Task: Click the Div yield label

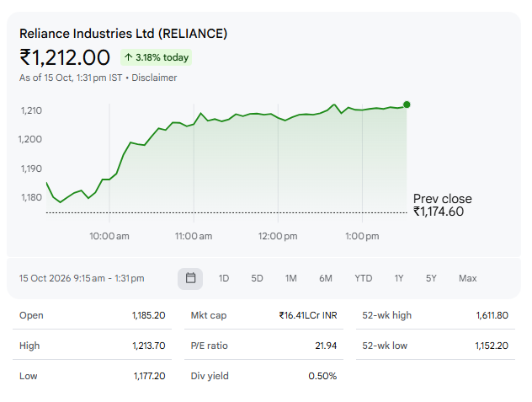Action: pos(210,376)
